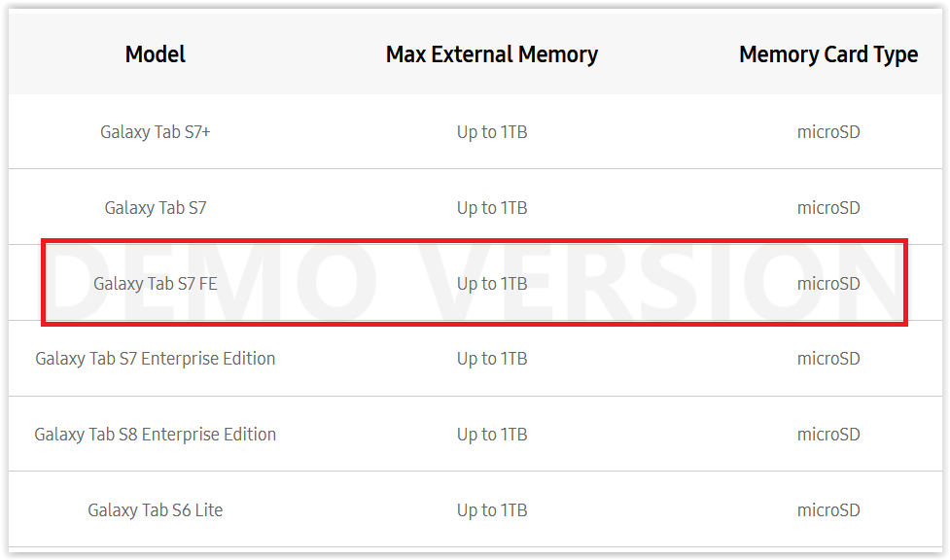The width and height of the screenshot is (950, 560).
Task: Click microSD in the Galaxy Tab S7 FE row
Action: click(828, 284)
